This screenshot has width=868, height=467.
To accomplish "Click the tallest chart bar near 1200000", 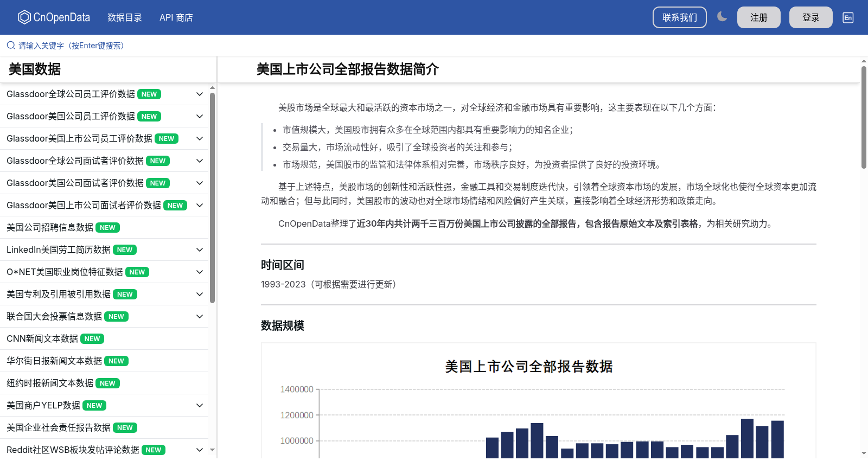I will pos(747,438).
